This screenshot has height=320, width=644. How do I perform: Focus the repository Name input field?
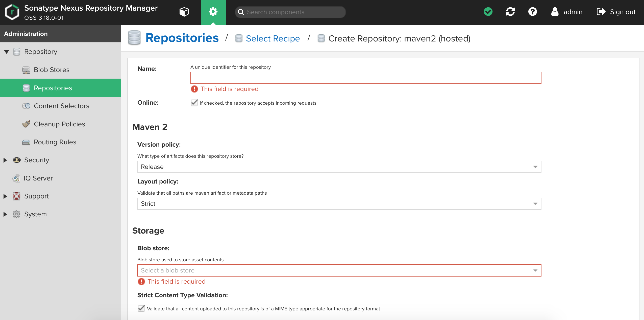click(366, 78)
